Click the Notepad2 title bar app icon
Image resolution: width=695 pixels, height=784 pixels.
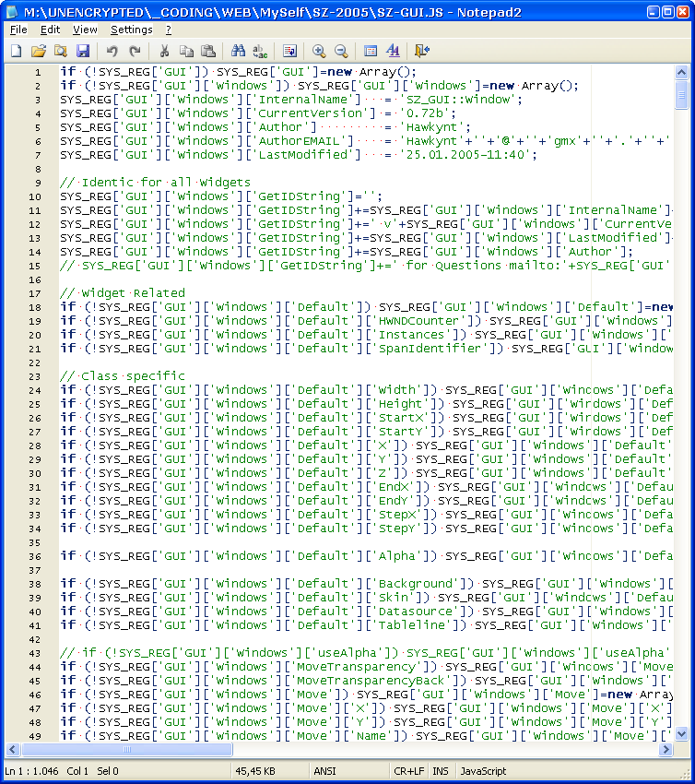(12, 12)
